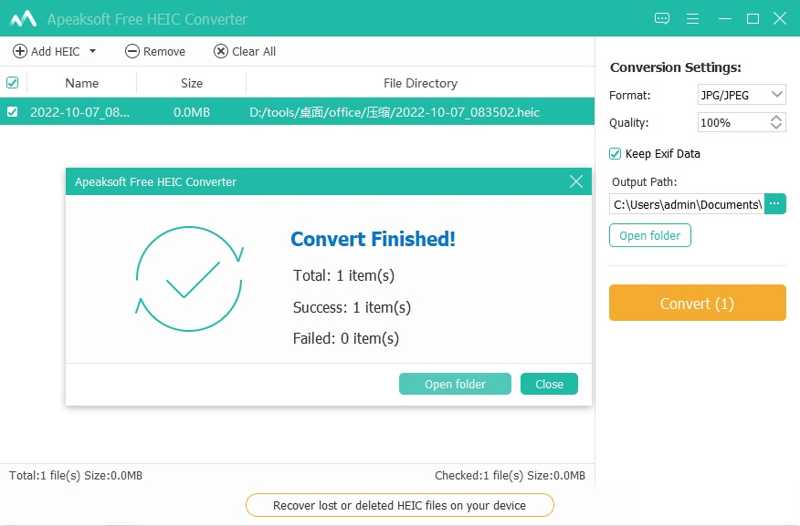Click Open folder in Conversion Settings
The image size is (800, 526).
click(x=650, y=236)
